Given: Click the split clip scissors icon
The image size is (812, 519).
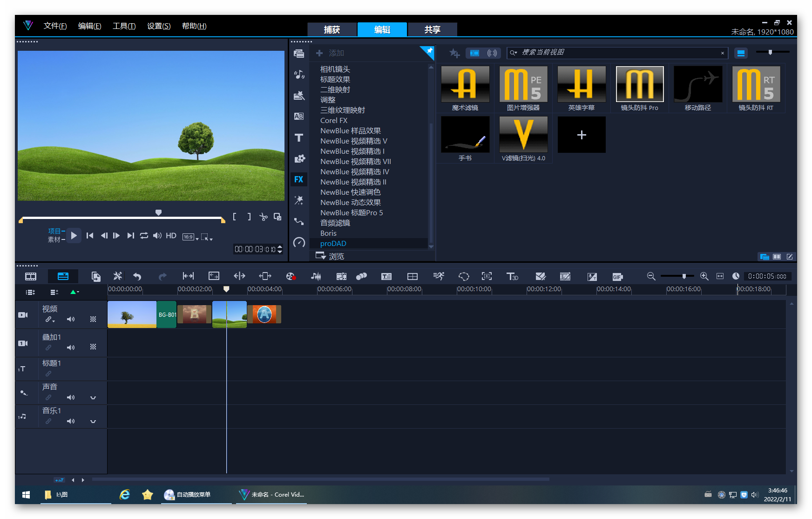Looking at the screenshot, I should [264, 217].
